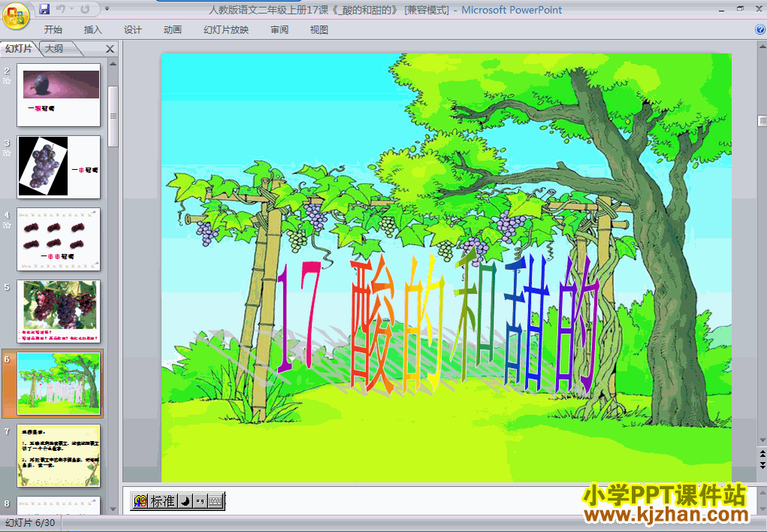Click up arrow of main slide scrollbar

click(762, 47)
